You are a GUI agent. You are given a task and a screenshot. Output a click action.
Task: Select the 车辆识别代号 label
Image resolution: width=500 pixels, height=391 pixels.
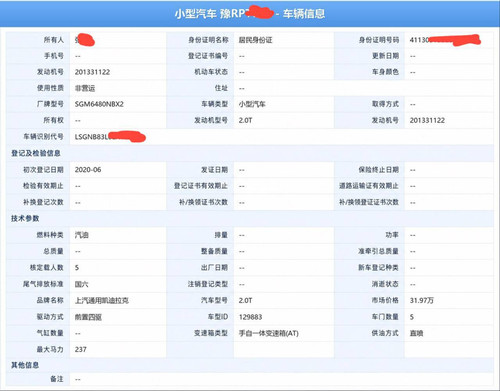point(43,137)
